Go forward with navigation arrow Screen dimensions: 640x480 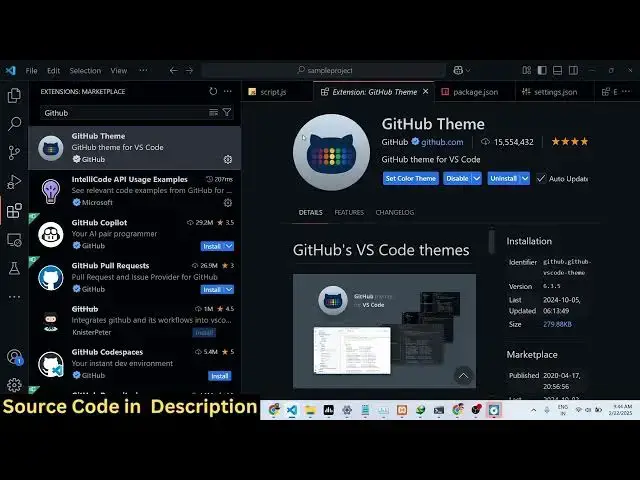[x=189, y=70]
